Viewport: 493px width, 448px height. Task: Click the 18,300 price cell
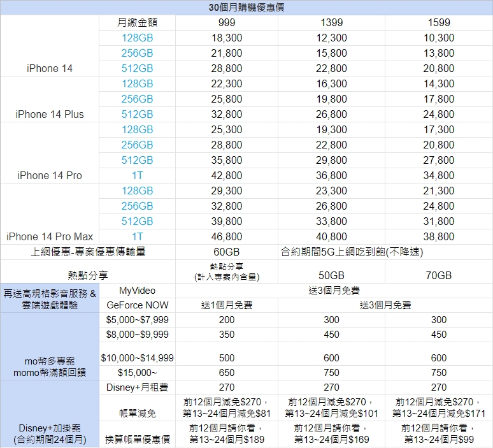point(226,38)
